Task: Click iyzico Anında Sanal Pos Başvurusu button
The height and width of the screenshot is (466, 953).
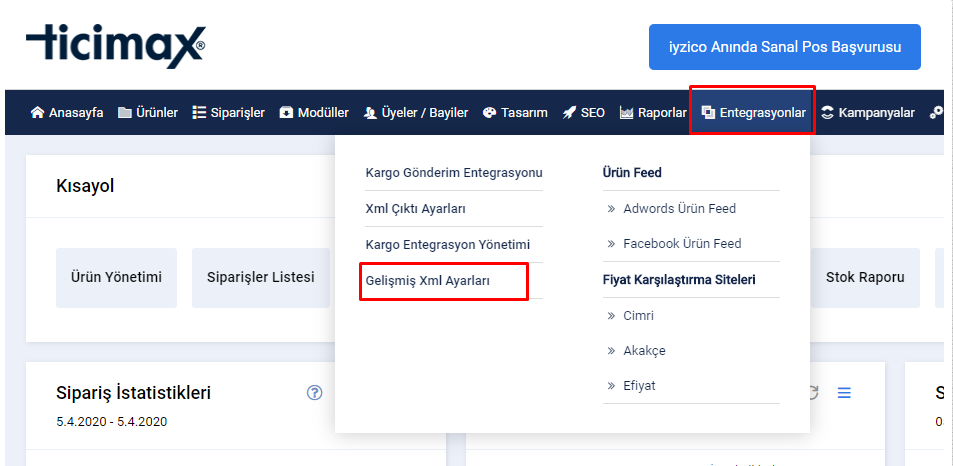Action: 785,47
